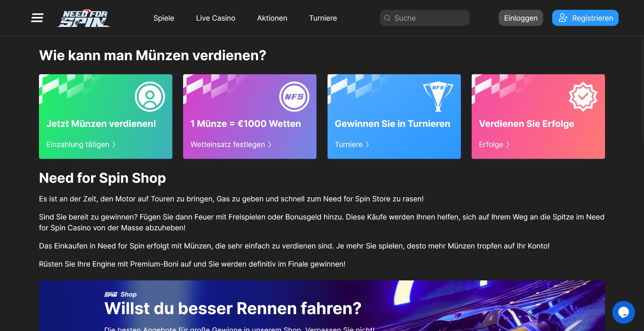Click chevron next to Erfolge

point(508,144)
